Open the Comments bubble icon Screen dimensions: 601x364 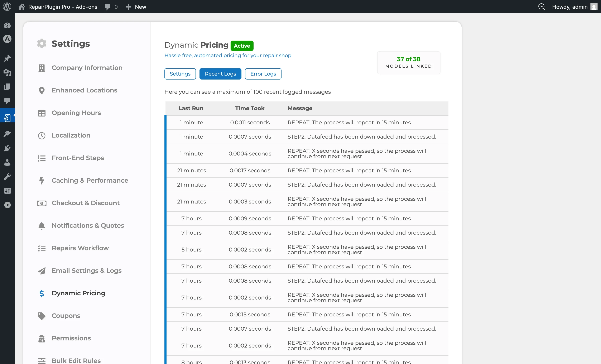coord(7,101)
